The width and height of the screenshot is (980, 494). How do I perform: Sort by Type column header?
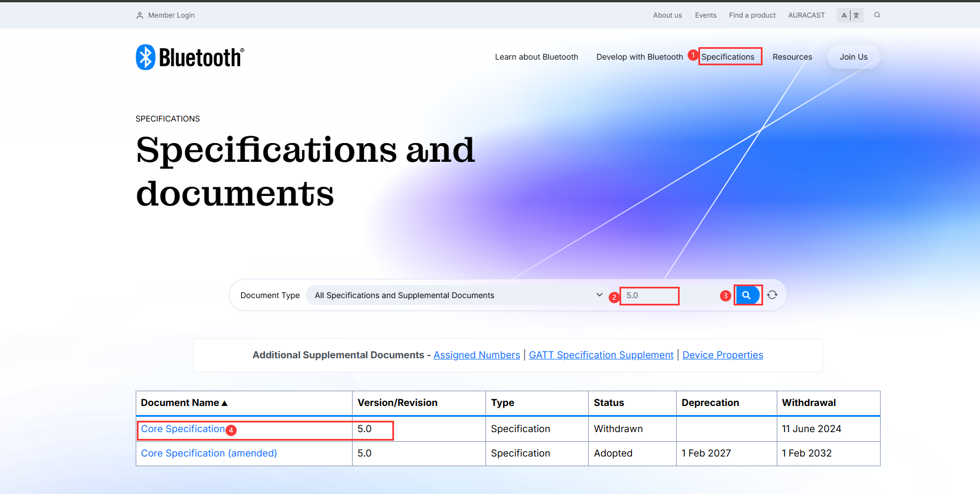click(x=502, y=403)
